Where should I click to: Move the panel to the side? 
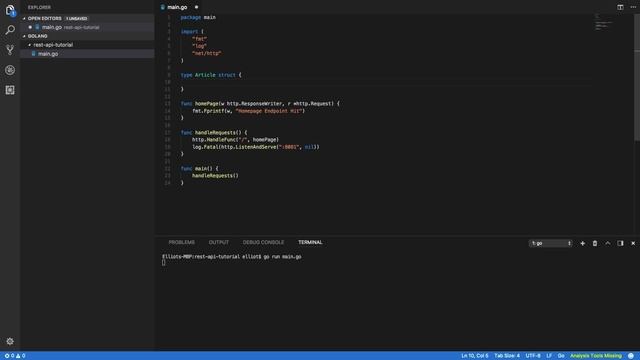click(x=620, y=243)
